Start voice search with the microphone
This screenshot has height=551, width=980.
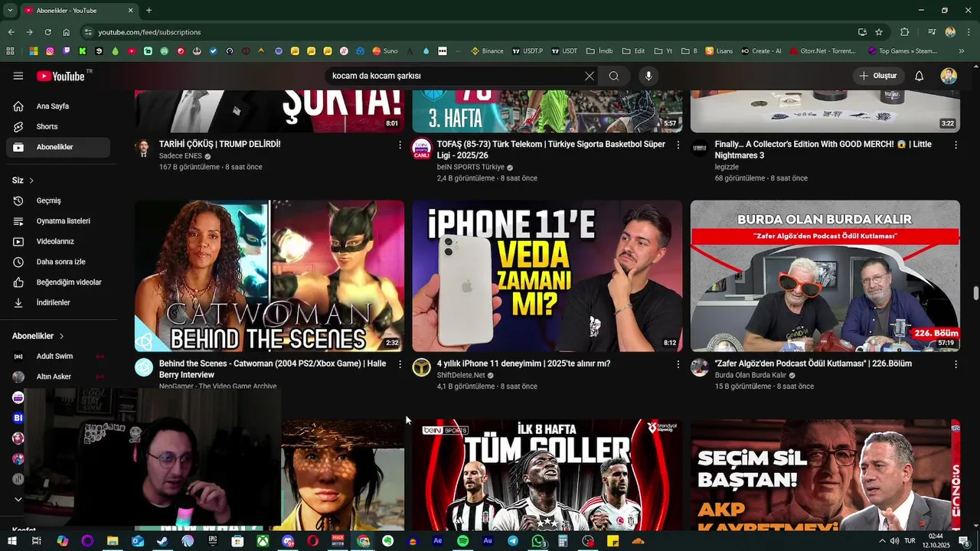tap(648, 76)
